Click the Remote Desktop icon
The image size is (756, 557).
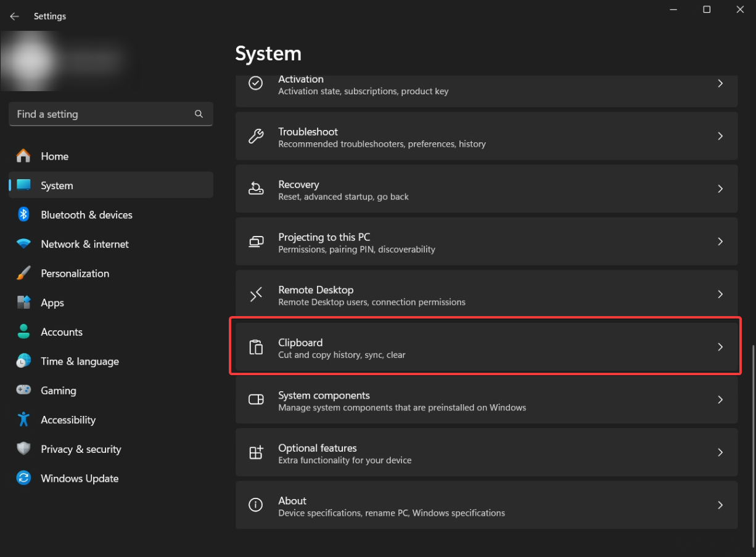256,295
